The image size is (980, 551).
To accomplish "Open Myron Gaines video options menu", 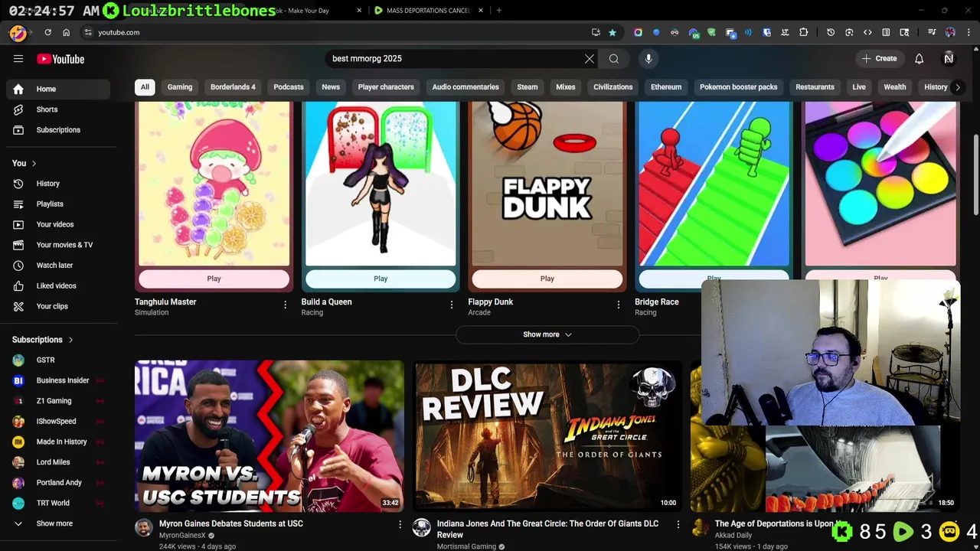I will coord(400,524).
